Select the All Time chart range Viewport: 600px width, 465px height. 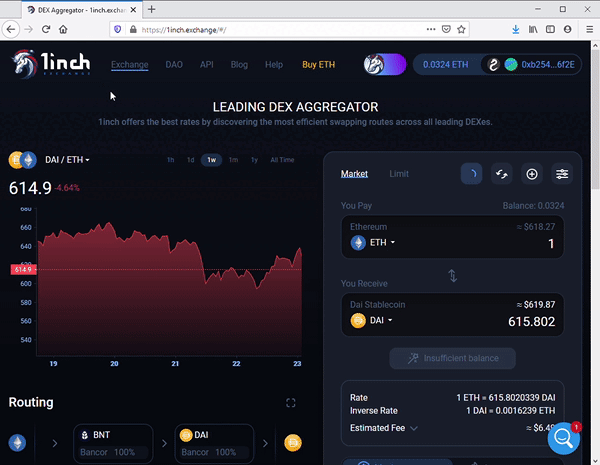[x=282, y=160]
